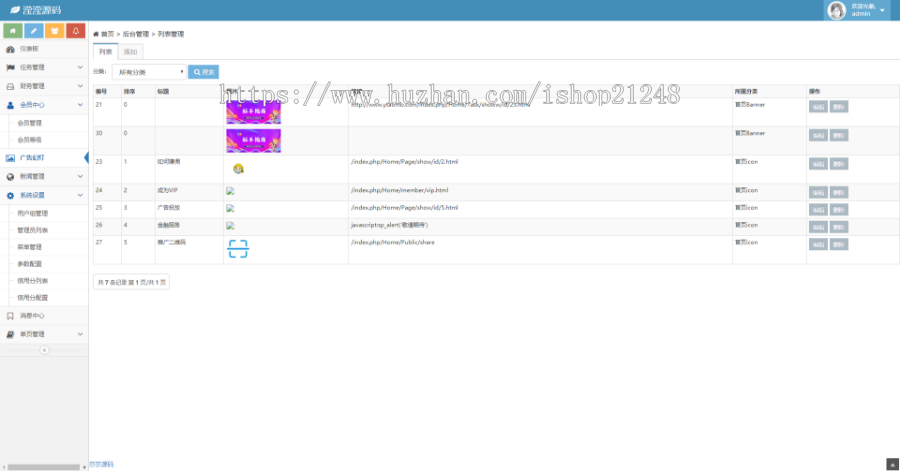This screenshot has width=900, height=472.
Task: Switch to the 列表 tab
Action: (x=106, y=52)
